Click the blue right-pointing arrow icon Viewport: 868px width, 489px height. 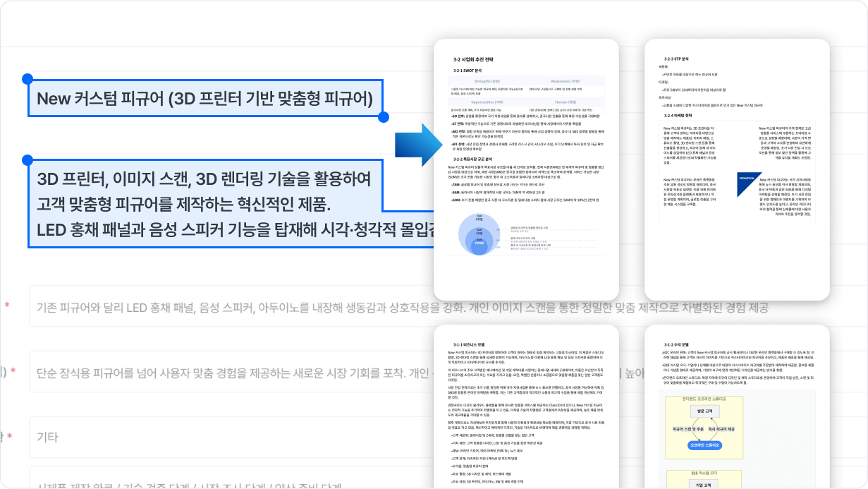click(x=417, y=146)
